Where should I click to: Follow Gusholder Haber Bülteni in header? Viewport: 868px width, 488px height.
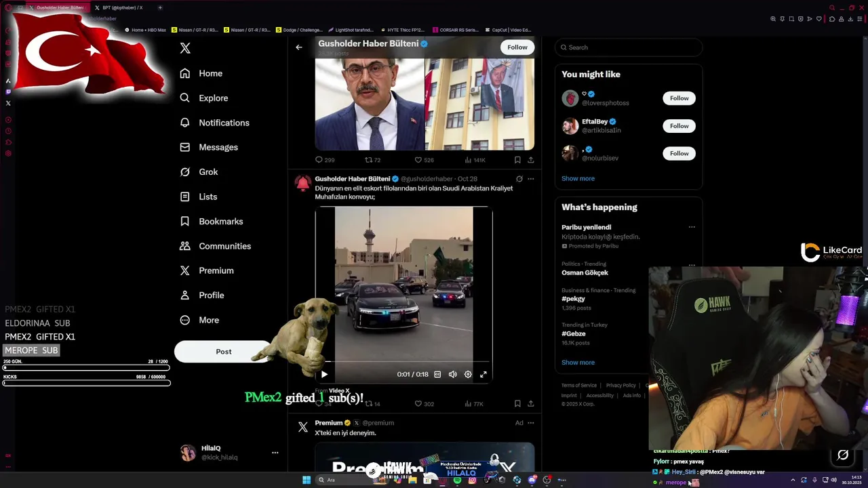(x=517, y=47)
